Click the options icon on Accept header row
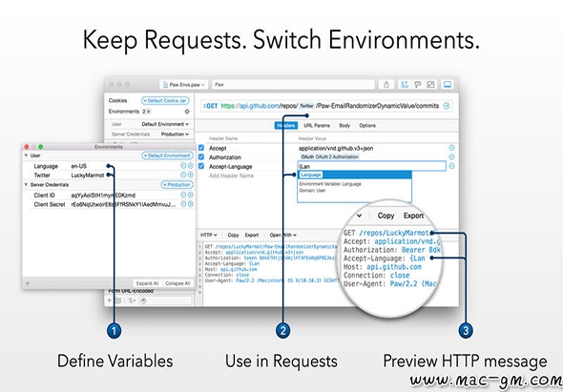This screenshot has width=563, height=392. (451, 148)
